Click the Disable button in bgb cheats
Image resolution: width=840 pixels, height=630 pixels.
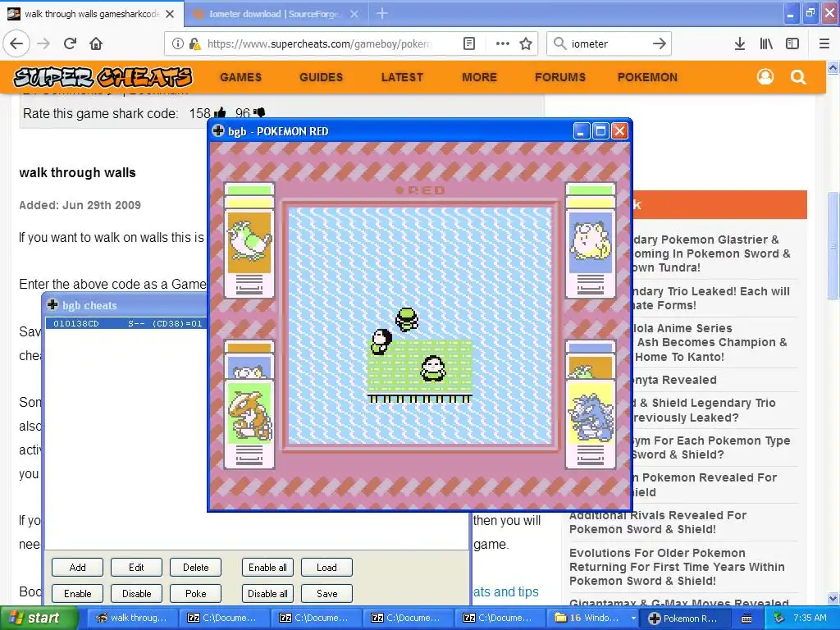(136, 594)
